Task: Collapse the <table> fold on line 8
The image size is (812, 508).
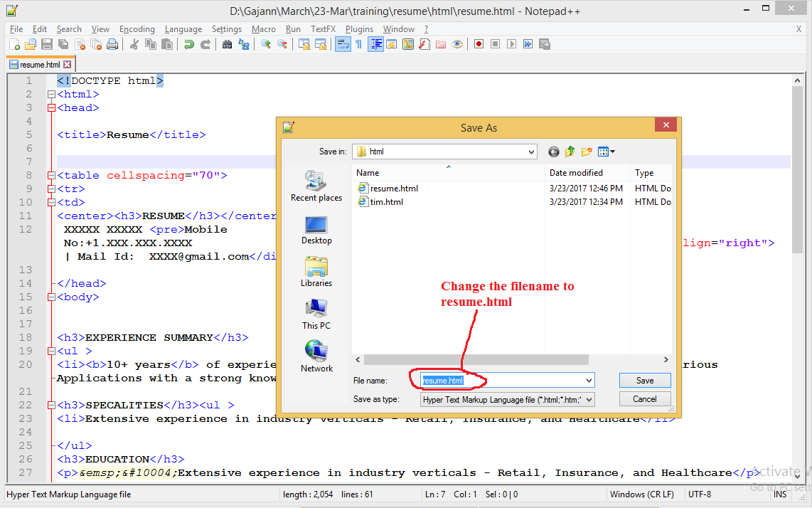Action: (51, 175)
